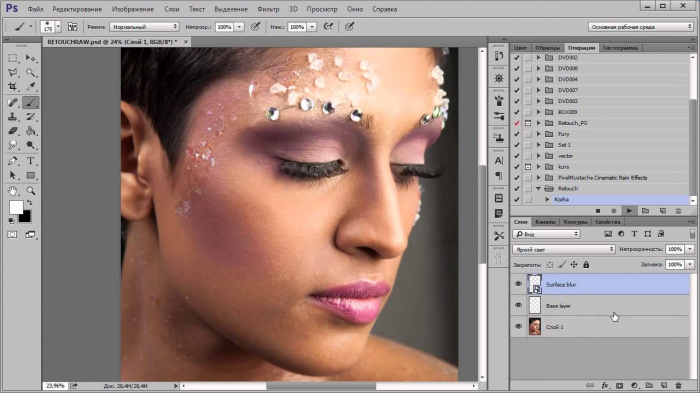
Task: Select the Clone Stamp tool
Action: 12,117
